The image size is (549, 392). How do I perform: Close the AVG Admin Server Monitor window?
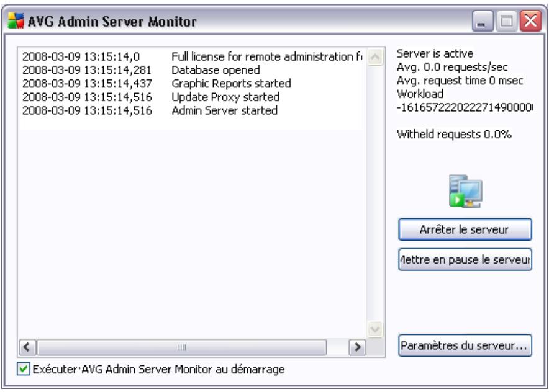pyautogui.click(x=530, y=21)
